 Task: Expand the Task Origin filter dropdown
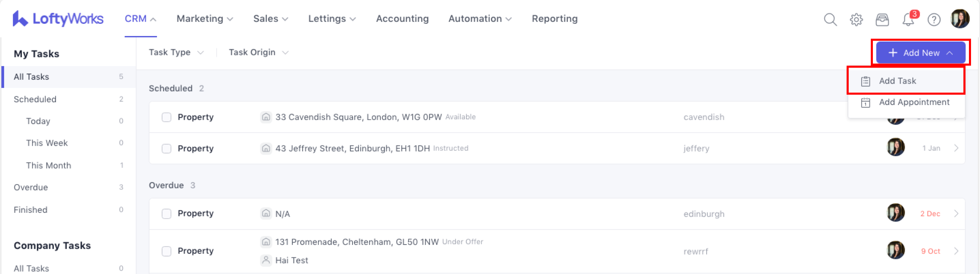tap(258, 52)
